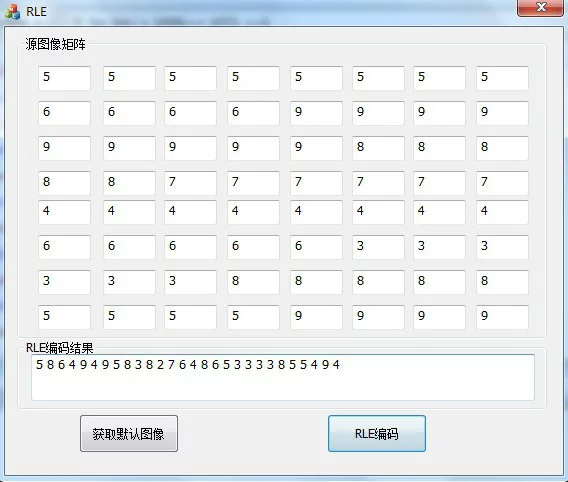Click first 3 in sixth matrix row

[379, 247]
